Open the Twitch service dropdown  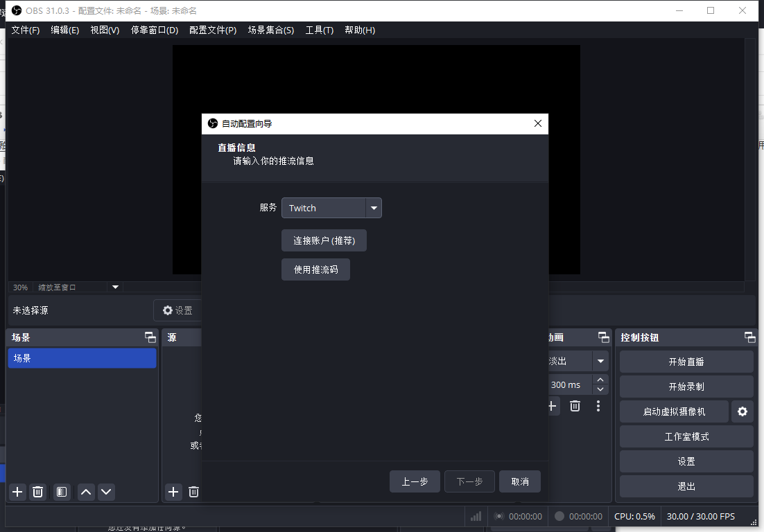click(x=373, y=208)
